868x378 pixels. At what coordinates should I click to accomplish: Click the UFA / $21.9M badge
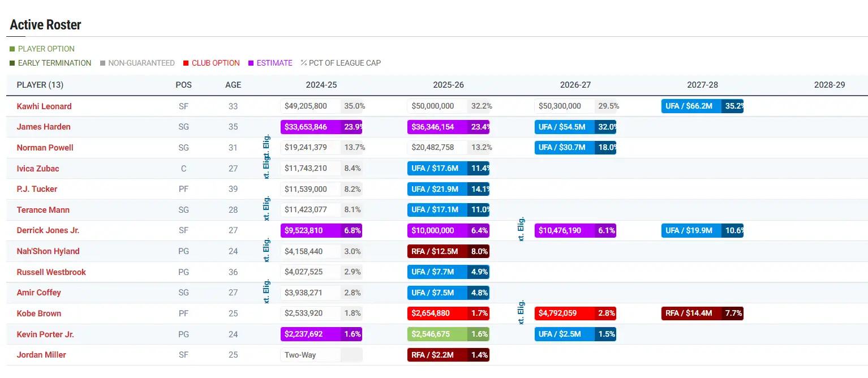(448, 189)
